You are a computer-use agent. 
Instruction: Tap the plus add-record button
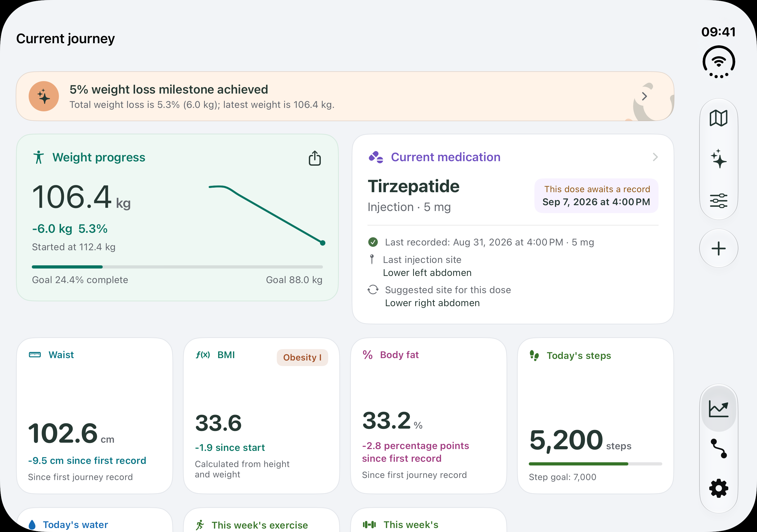click(719, 248)
